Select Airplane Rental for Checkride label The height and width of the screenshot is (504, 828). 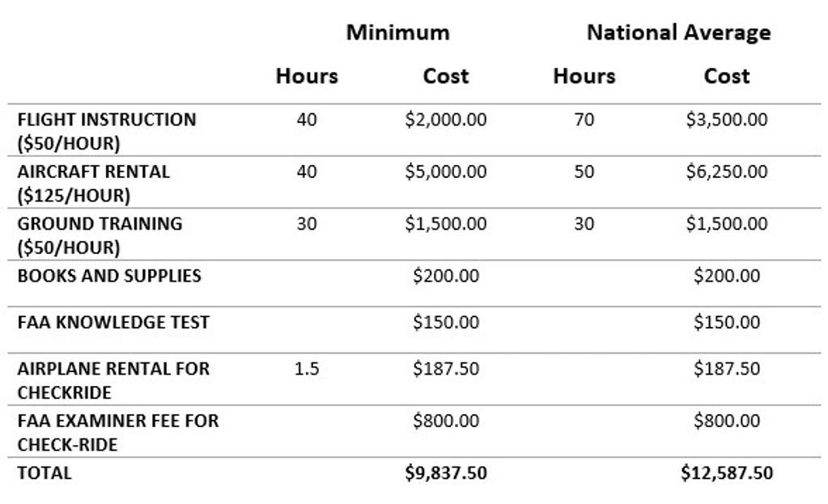tap(113, 380)
